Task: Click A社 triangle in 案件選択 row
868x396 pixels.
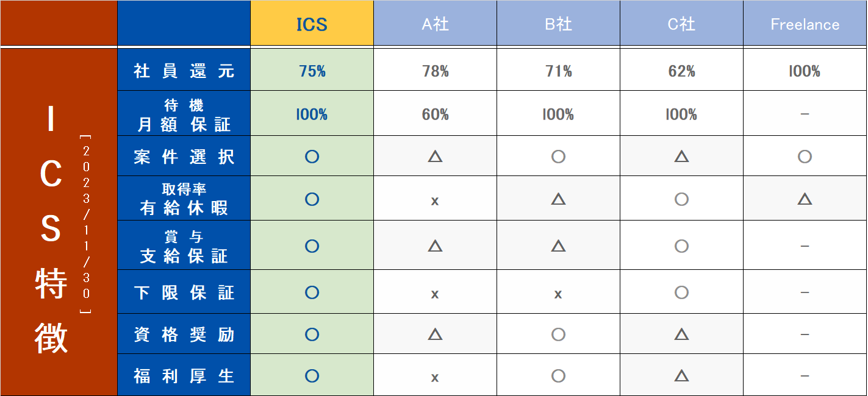Action: pos(435,157)
